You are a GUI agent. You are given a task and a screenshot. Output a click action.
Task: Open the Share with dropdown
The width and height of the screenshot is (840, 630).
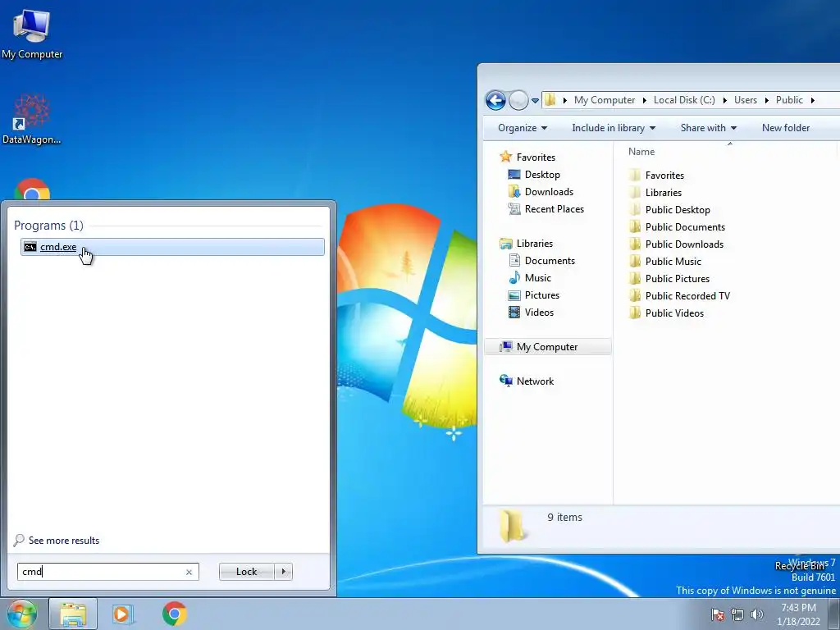pos(708,127)
